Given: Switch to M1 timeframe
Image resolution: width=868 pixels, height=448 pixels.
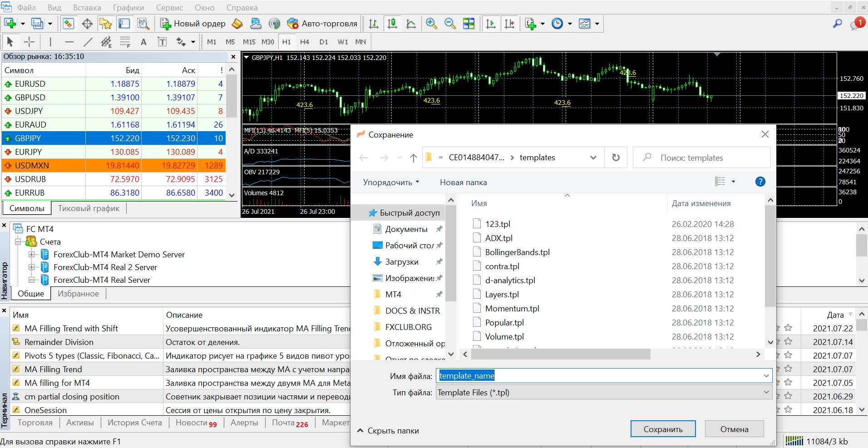Looking at the screenshot, I should (212, 42).
